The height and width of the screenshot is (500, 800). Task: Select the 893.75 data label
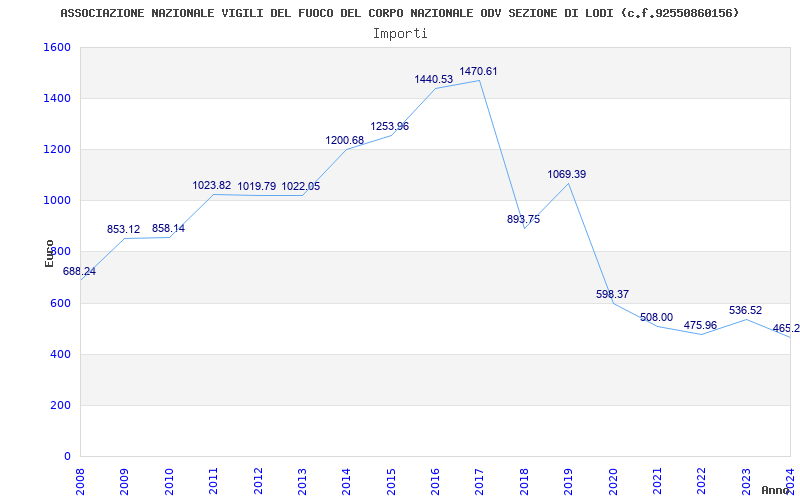[523, 219]
